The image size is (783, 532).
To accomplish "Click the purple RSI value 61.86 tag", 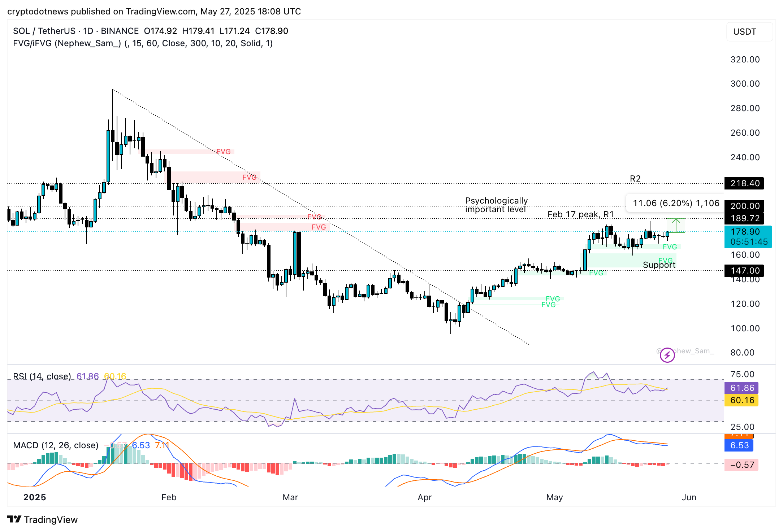I will tap(742, 388).
